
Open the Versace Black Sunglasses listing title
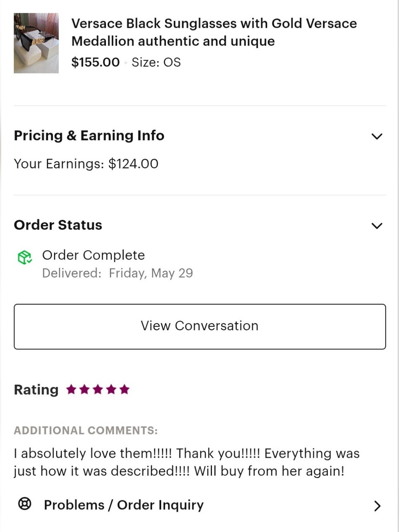pyautogui.click(x=214, y=32)
